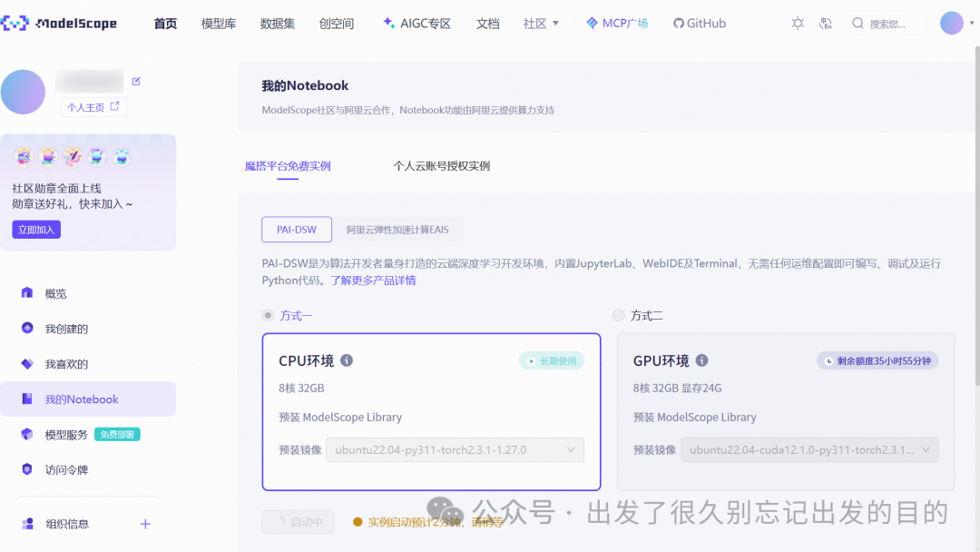Click the info icon next to CPU环境
The image size is (980, 552).
[x=347, y=360]
